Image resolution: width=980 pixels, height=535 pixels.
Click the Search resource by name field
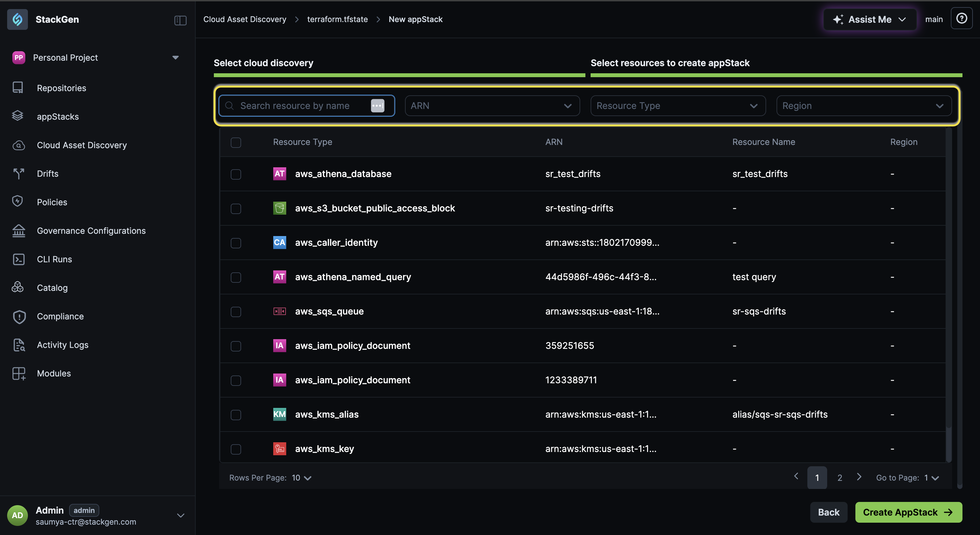tap(307, 106)
